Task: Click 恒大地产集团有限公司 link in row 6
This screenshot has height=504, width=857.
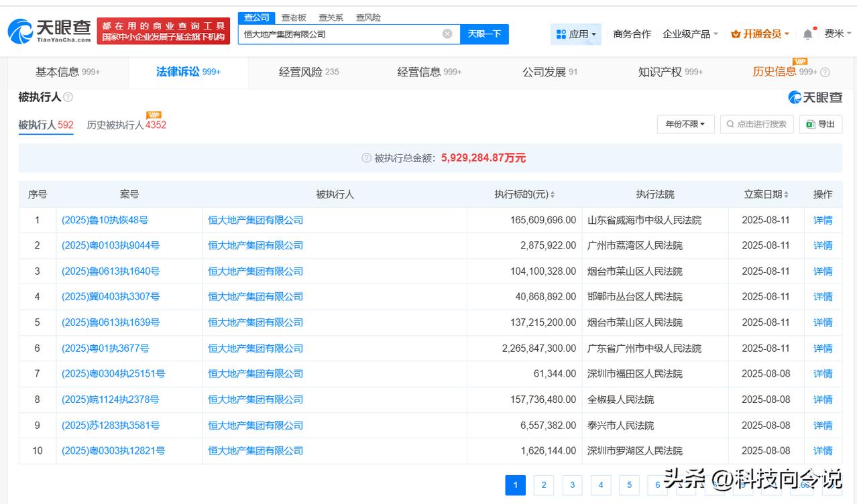Action: point(255,349)
